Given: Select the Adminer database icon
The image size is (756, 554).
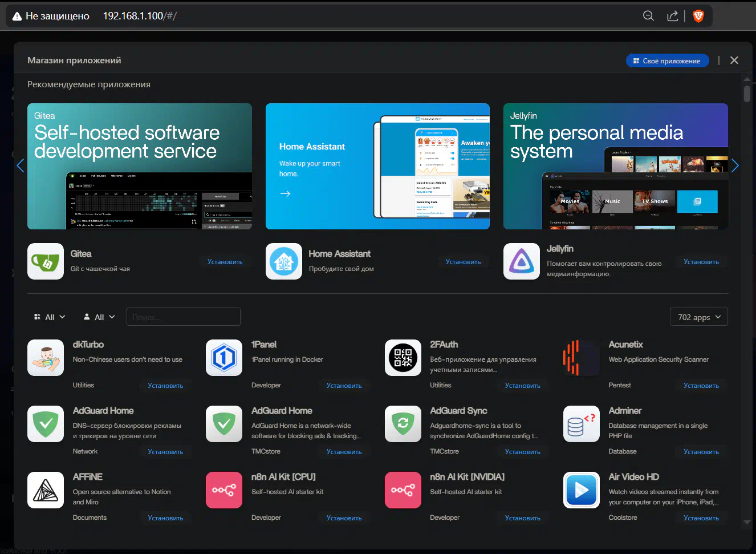Looking at the screenshot, I should [582, 424].
